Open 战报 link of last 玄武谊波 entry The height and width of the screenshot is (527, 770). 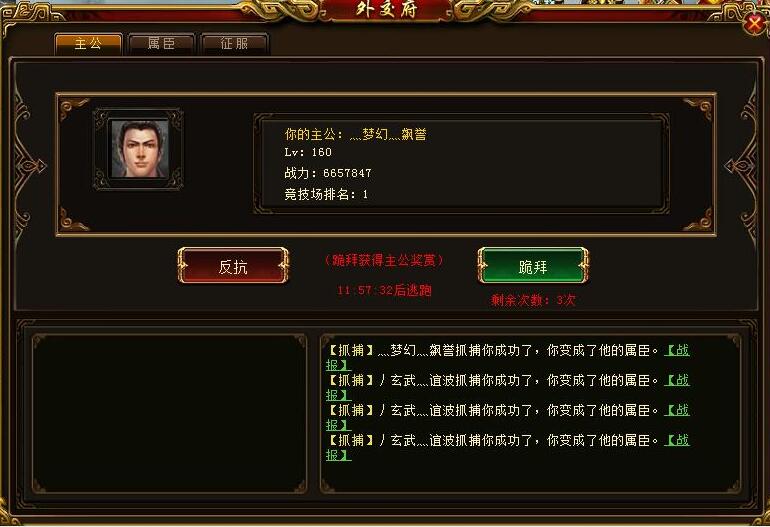[677, 440]
